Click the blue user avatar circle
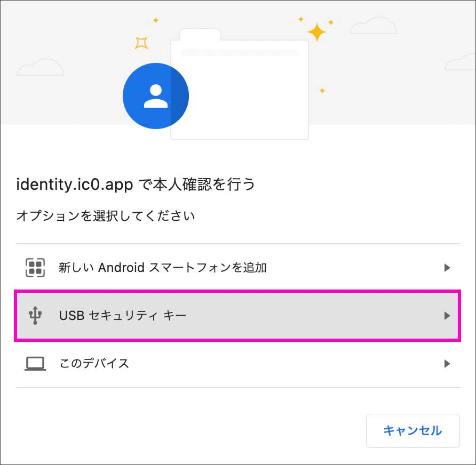 pyautogui.click(x=155, y=96)
